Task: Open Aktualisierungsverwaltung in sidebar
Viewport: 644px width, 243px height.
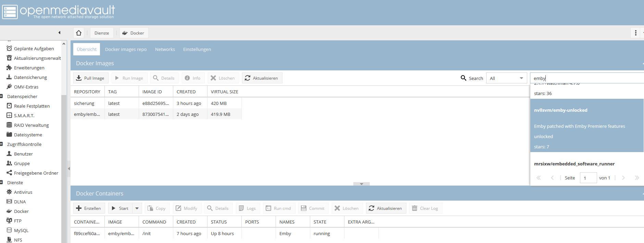Action: (x=34, y=58)
